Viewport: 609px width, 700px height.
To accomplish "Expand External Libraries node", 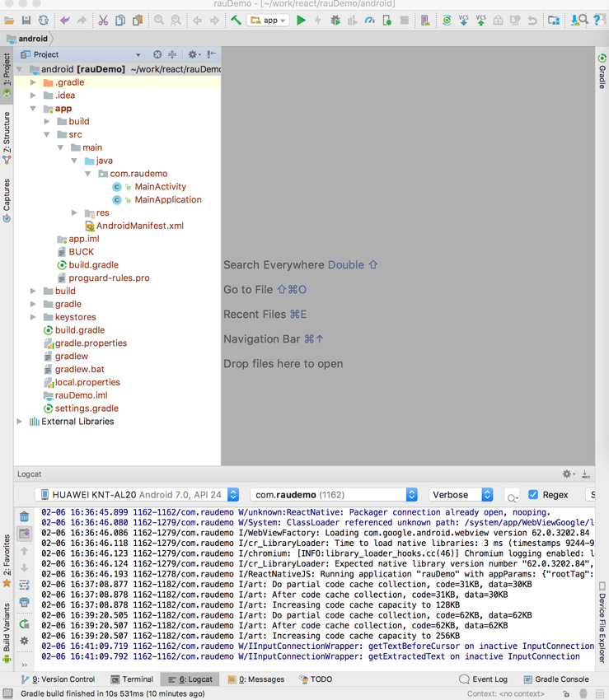I will tap(19, 422).
